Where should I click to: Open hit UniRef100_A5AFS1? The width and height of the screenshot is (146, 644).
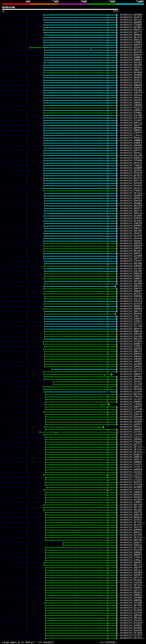pyautogui.click(x=131, y=30)
